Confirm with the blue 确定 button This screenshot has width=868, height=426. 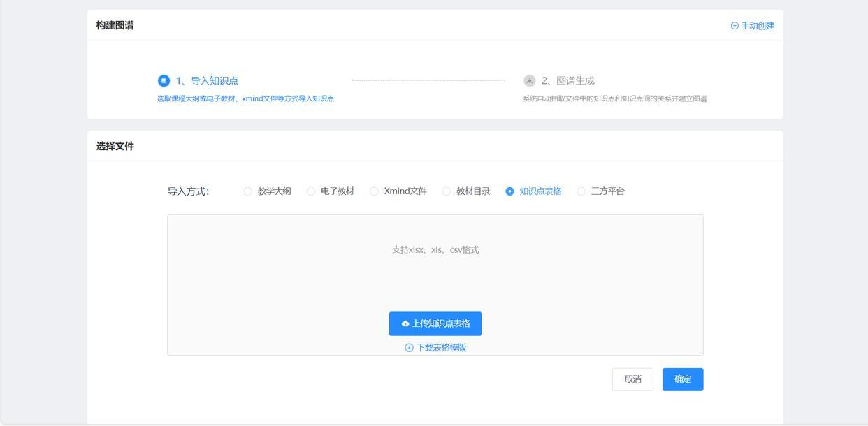[682, 379]
